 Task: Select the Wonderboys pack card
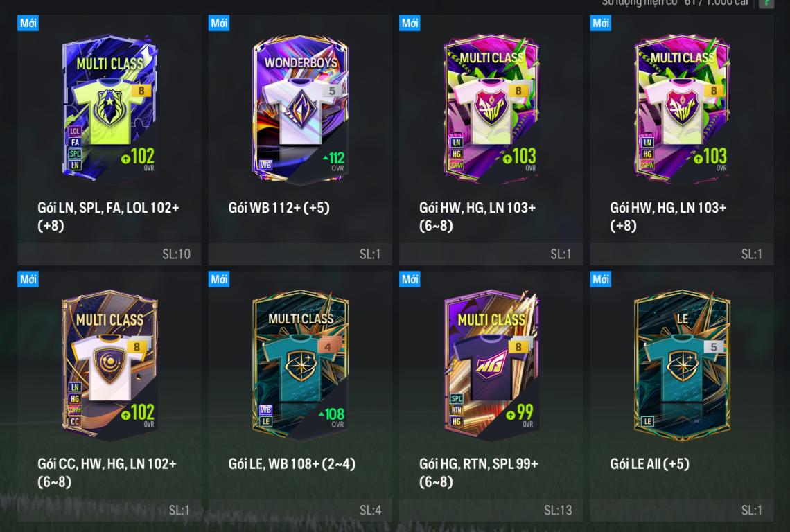tap(300, 107)
